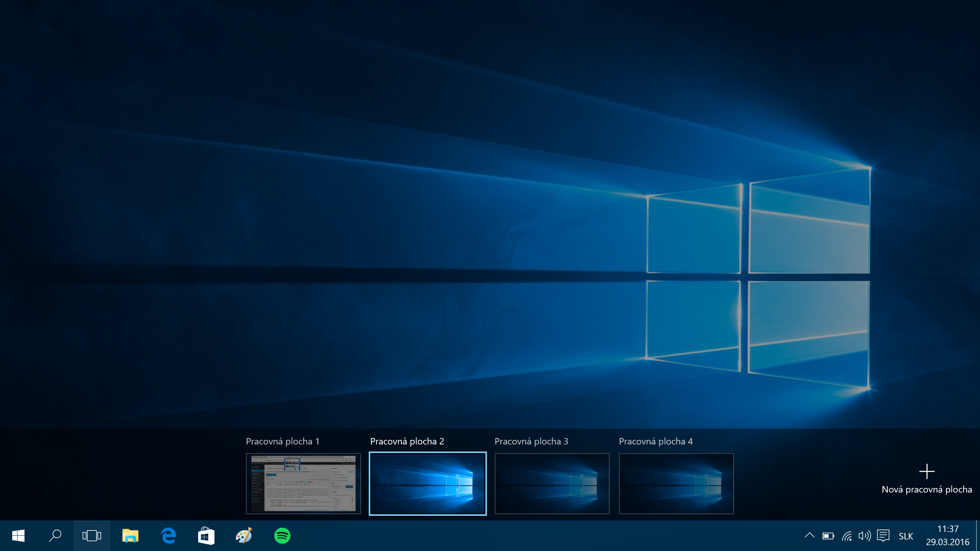Toggle the Task View button

(x=92, y=536)
